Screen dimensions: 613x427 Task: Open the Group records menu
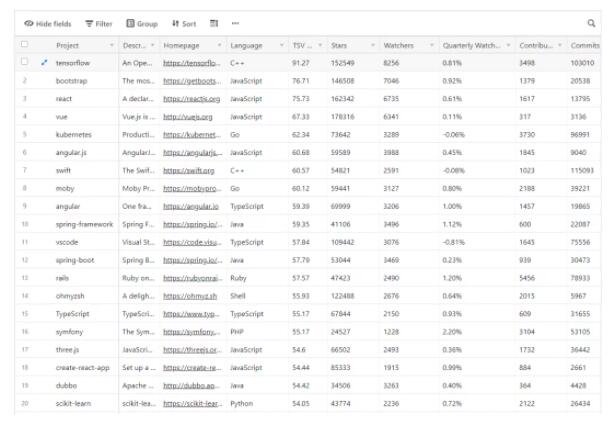[x=142, y=24]
